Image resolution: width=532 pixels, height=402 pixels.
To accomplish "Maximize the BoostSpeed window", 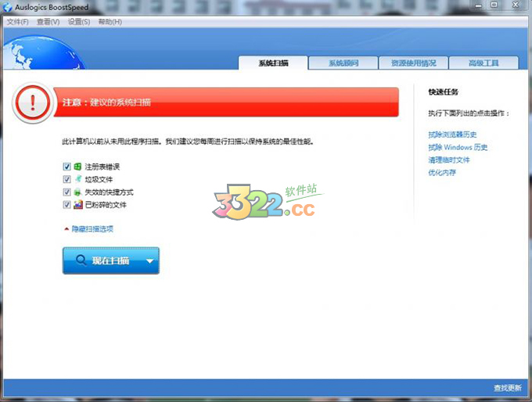I will (x=494, y=5).
